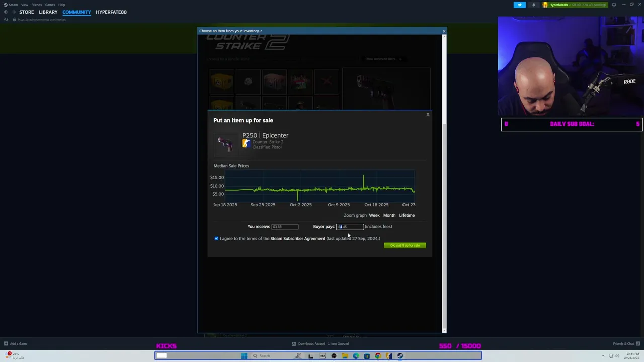The height and width of the screenshot is (362, 644).
Task: Open Google Chrome from the taskbar
Action: 378,356
